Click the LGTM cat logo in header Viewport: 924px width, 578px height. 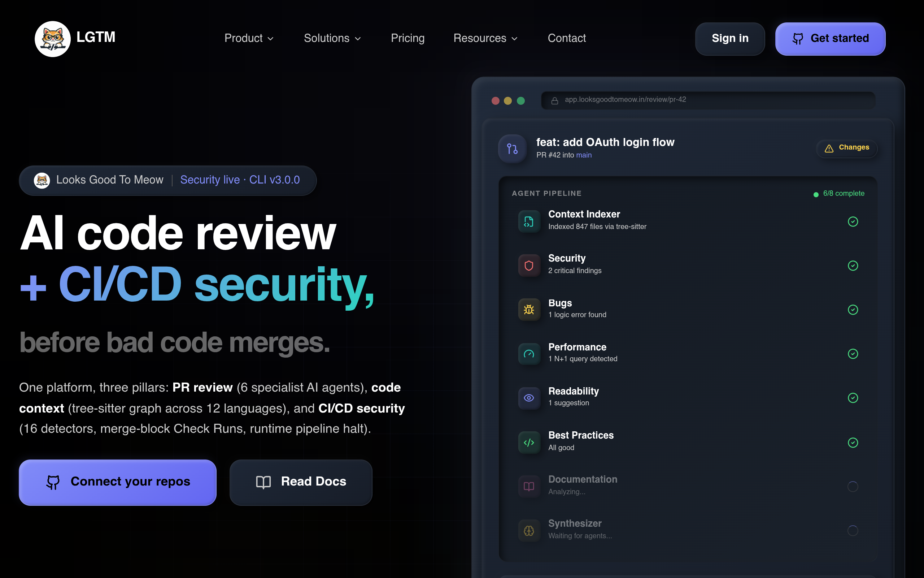pyautogui.click(x=53, y=39)
